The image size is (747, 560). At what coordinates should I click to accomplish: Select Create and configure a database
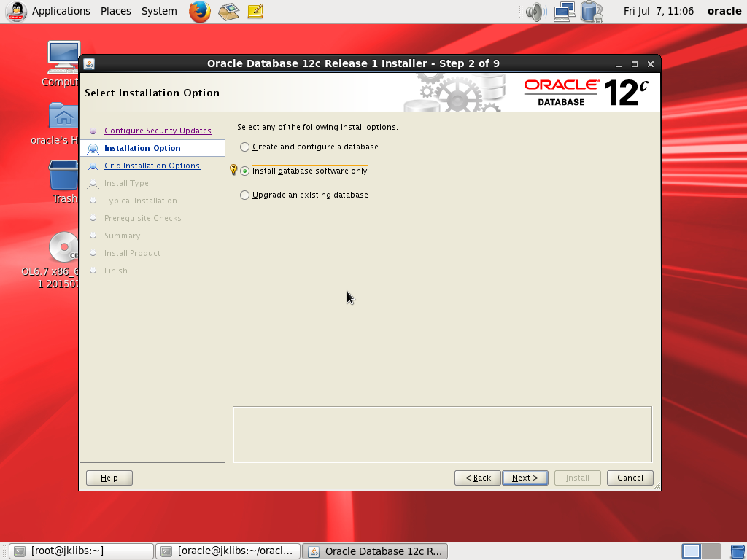[309, 147]
